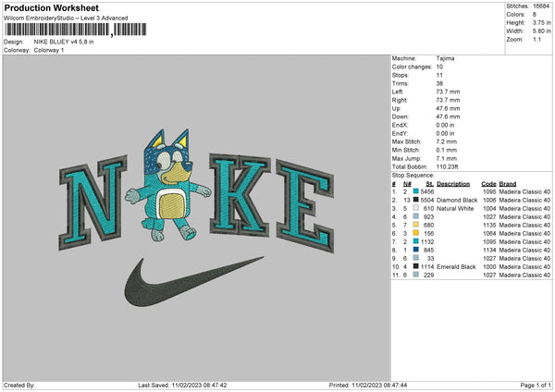
Task: Click the Stops value 11
Action: click(439, 76)
